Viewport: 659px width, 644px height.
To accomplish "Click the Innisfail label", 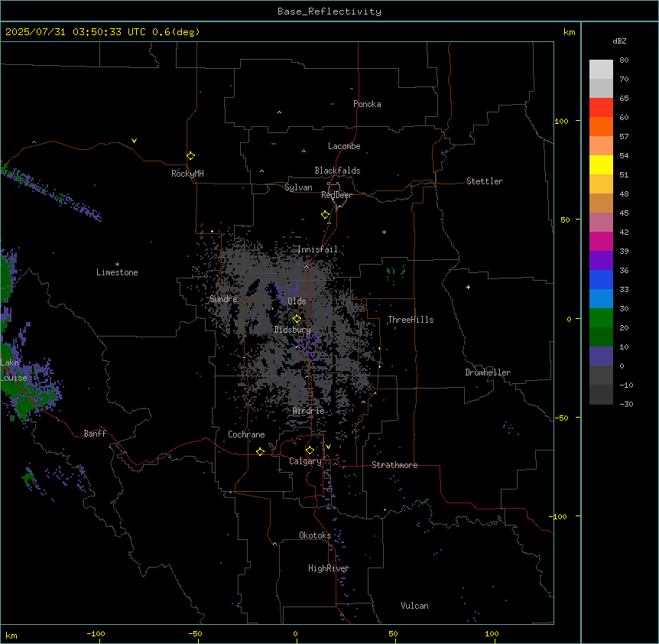I will click(x=317, y=249).
